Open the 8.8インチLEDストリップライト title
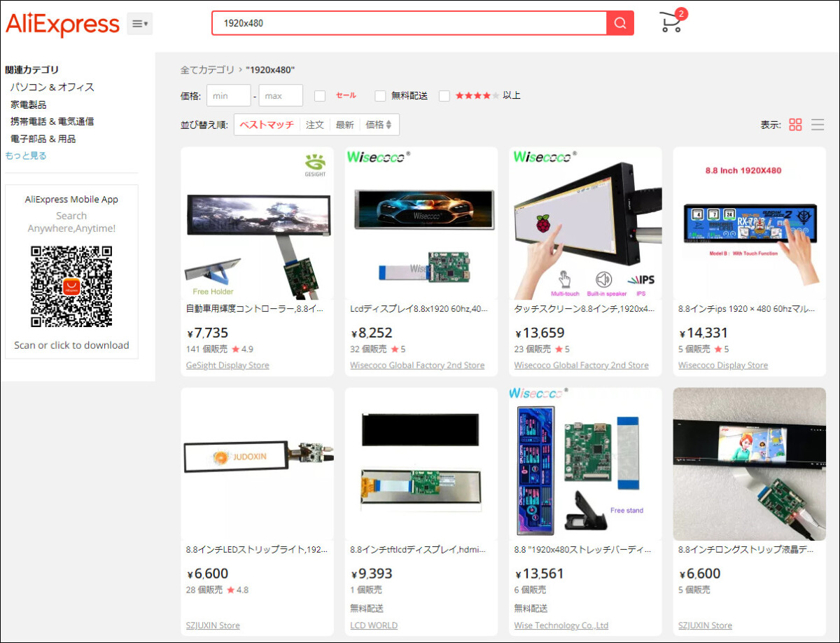 257,550
